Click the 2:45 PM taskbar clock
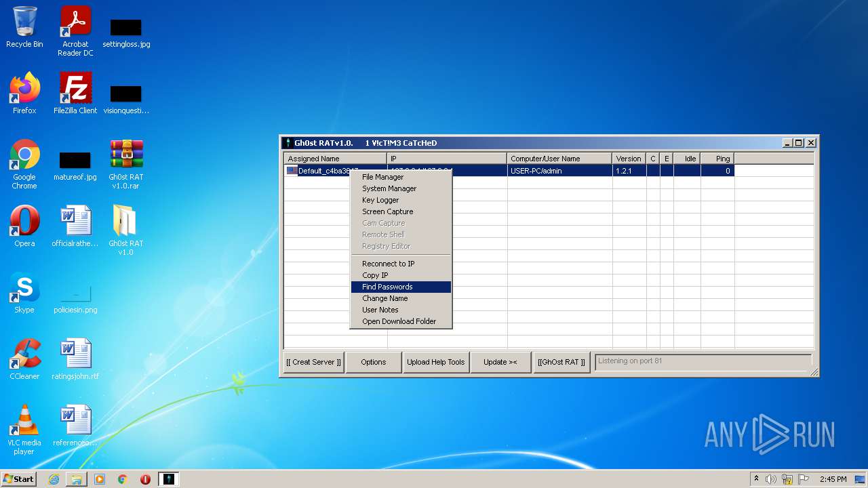The image size is (868, 488). [x=833, y=479]
